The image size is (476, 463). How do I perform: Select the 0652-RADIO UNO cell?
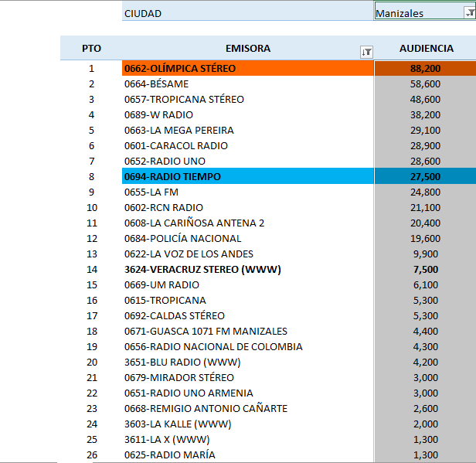[248, 162]
